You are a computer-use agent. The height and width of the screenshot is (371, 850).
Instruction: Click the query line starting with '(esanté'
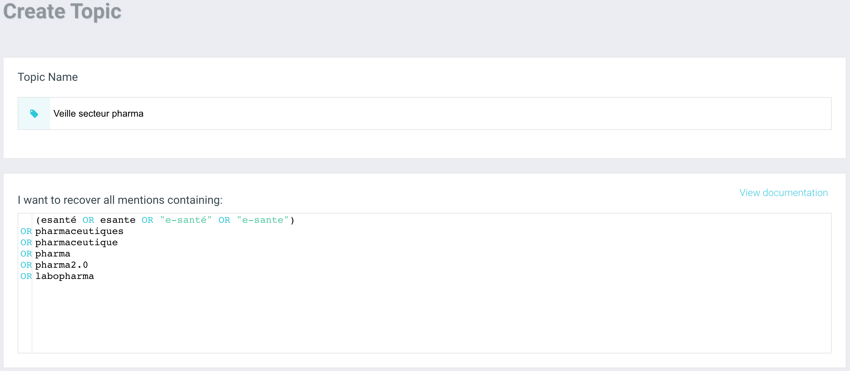click(165, 221)
